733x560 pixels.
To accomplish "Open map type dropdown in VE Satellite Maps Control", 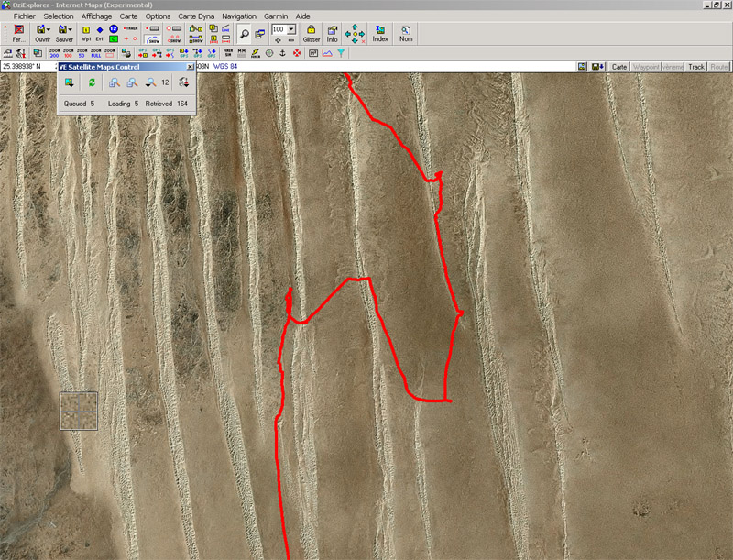I will (70, 82).
